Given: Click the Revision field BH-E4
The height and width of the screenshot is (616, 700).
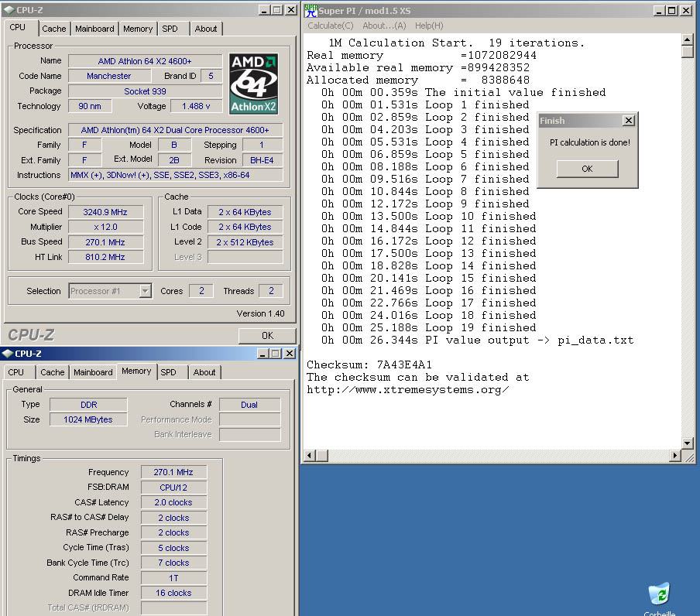Looking at the screenshot, I should click(262, 160).
